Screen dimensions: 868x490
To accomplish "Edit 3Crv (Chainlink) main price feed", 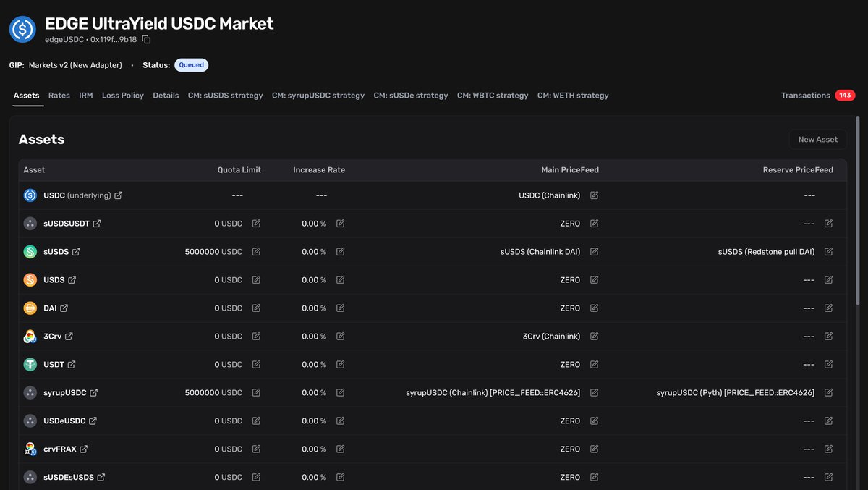I will (x=594, y=337).
